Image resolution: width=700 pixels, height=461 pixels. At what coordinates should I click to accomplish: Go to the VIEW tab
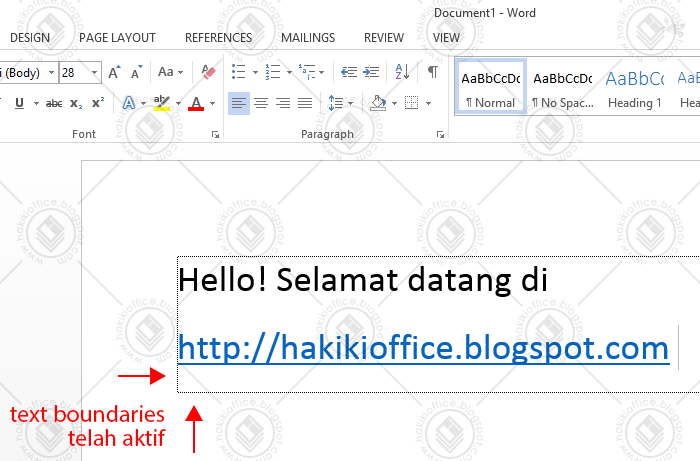pos(446,38)
